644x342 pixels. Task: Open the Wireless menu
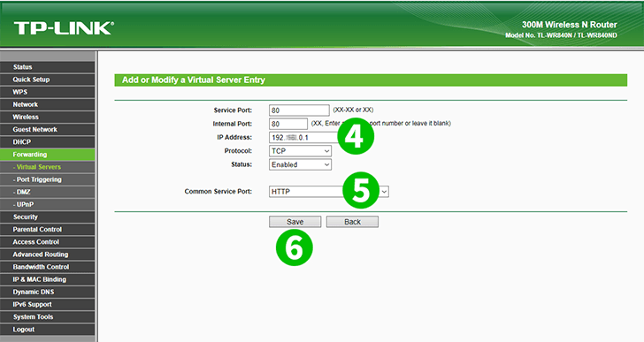(47, 117)
